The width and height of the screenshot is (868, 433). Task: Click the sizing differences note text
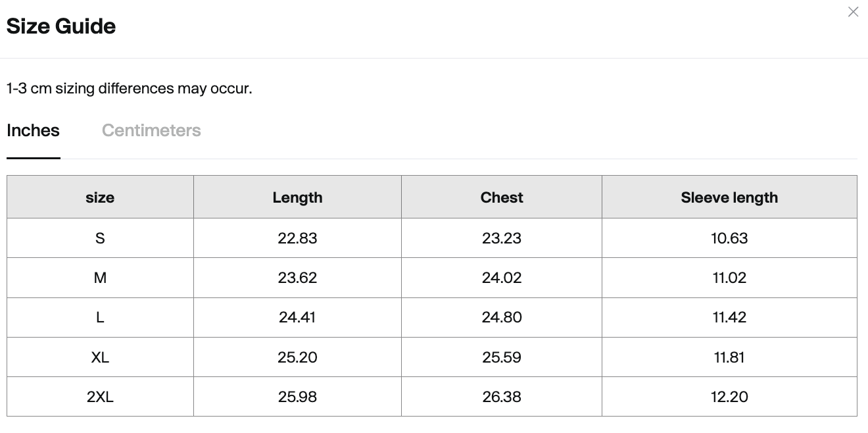[130, 88]
